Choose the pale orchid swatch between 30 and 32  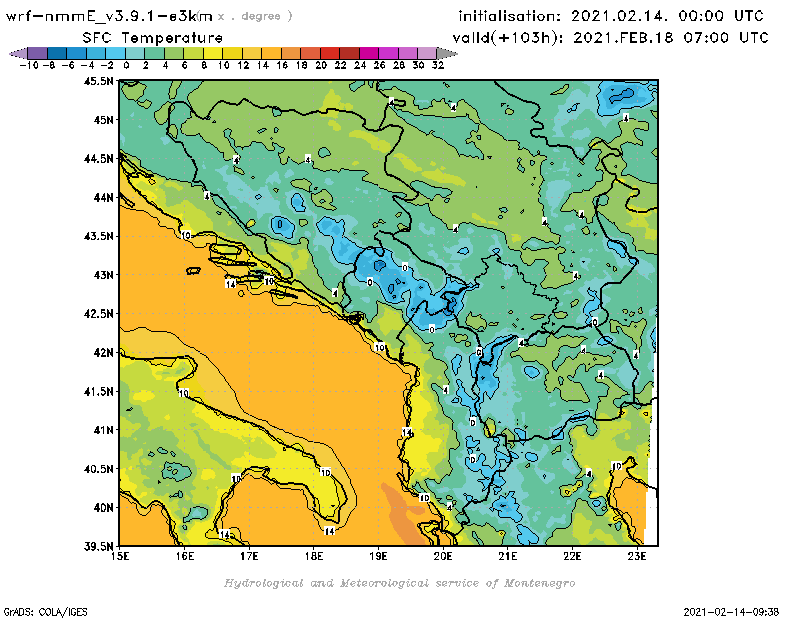(427, 53)
